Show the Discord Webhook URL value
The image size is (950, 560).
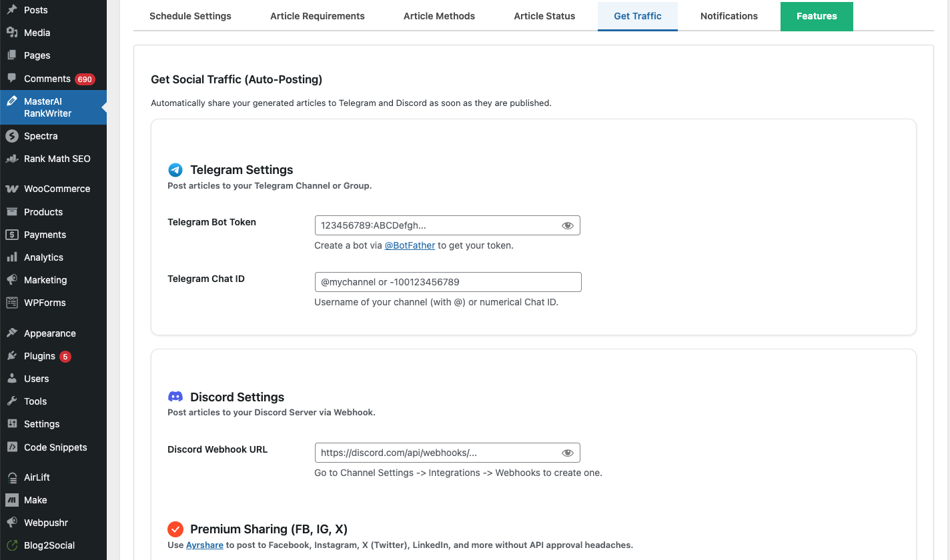(x=568, y=453)
